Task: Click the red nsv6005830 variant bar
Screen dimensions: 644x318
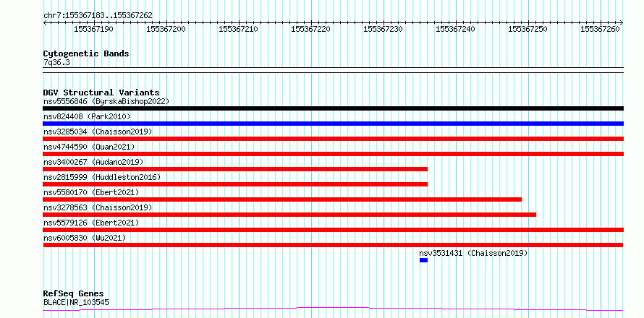Action: (333, 245)
